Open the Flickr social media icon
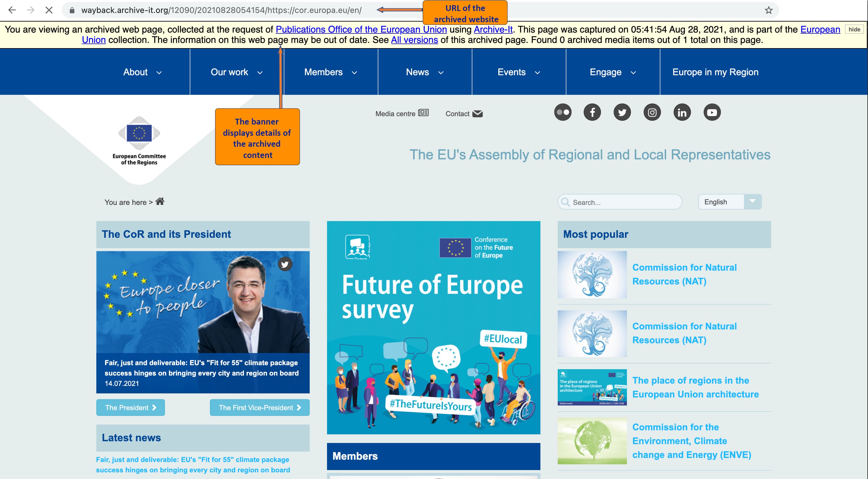This screenshot has width=868, height=479. click(x=563, y=112)
